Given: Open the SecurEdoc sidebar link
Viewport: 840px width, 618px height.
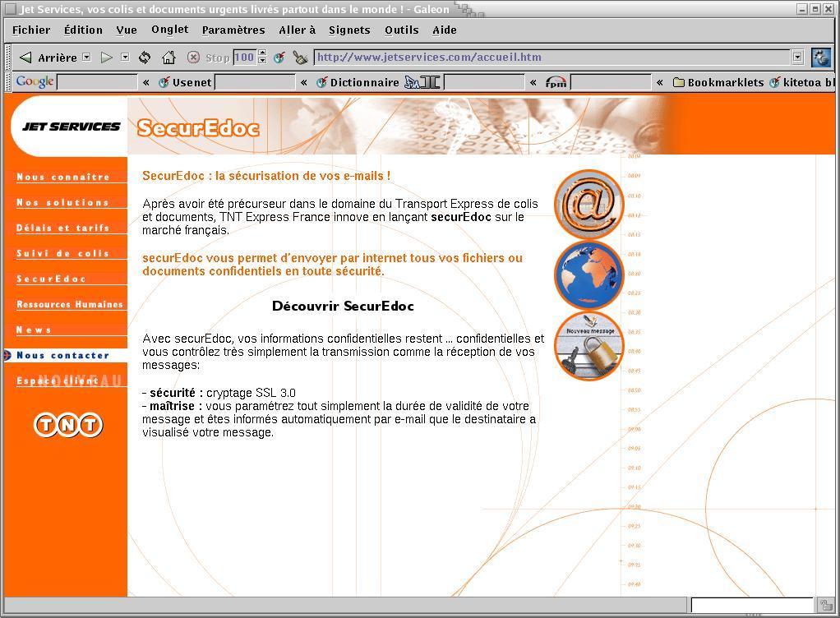Looking at the screenshot, I should 51,279.
